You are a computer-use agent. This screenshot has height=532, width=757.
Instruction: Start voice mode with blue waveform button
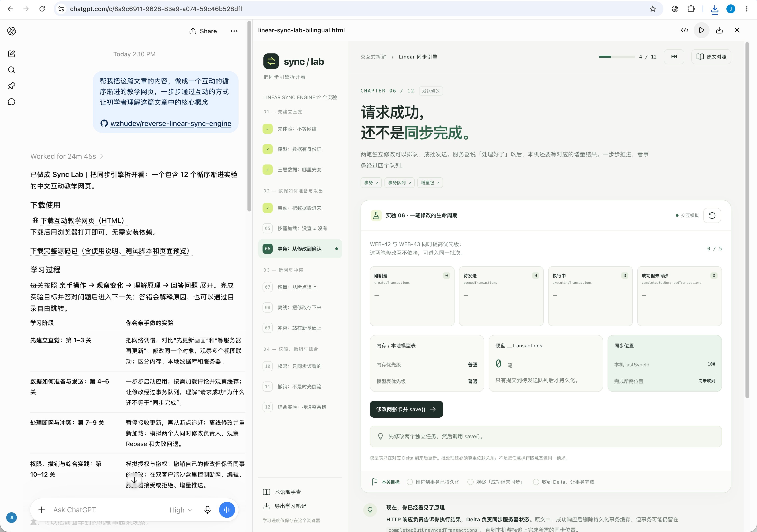(x=227, y=510)
